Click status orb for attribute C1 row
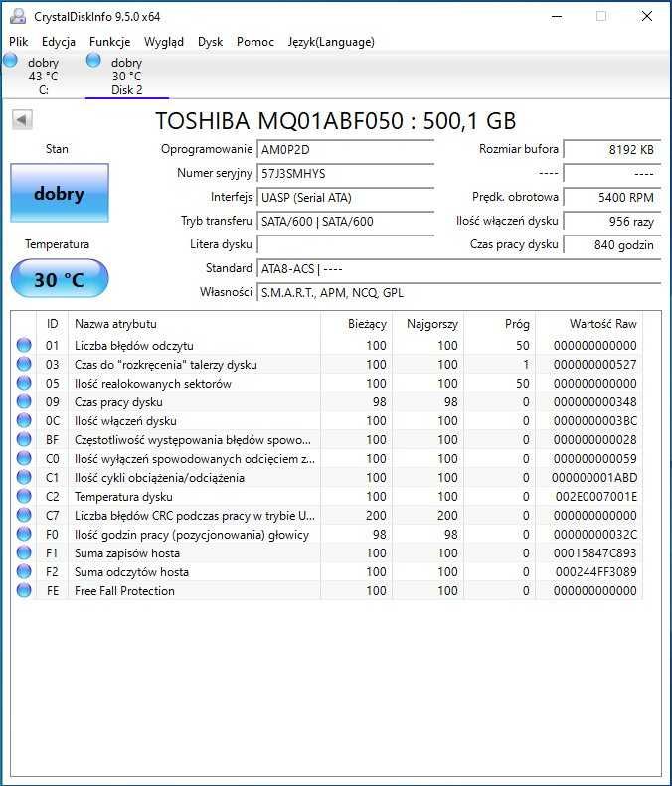 [24, 477]
